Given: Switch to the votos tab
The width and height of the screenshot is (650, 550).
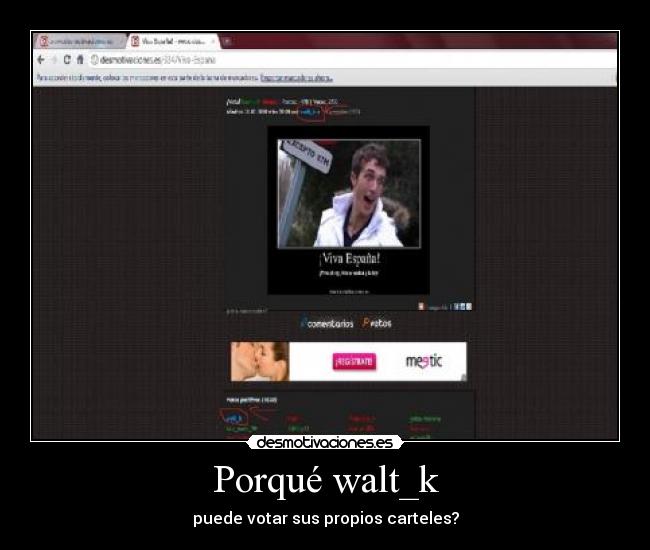Looking at the screenshot, I should 377,323.
